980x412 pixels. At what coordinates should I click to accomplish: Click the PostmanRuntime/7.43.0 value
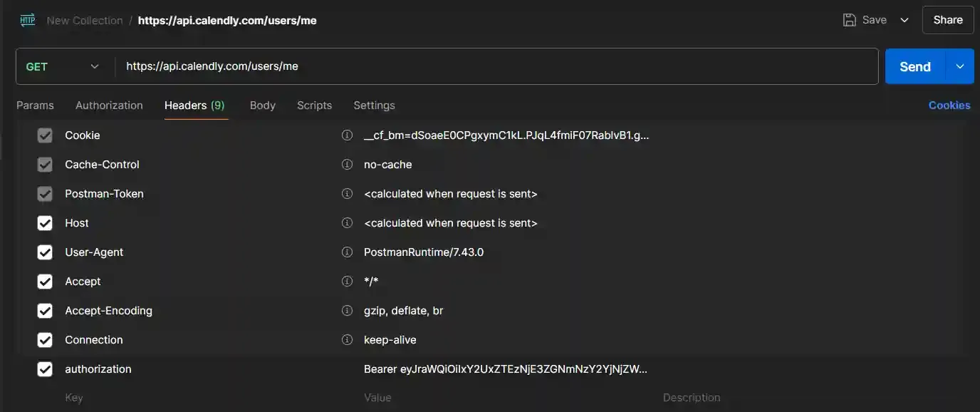click(424, 252)
